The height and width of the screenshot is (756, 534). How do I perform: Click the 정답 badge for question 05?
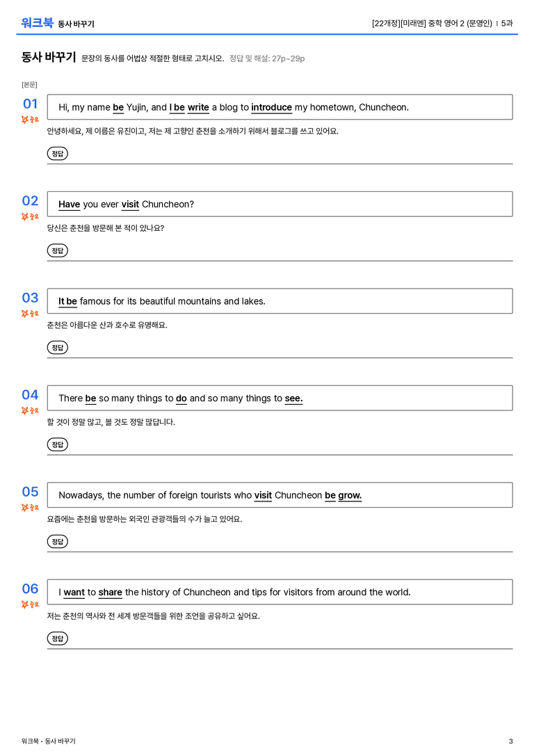pos(57,542)
